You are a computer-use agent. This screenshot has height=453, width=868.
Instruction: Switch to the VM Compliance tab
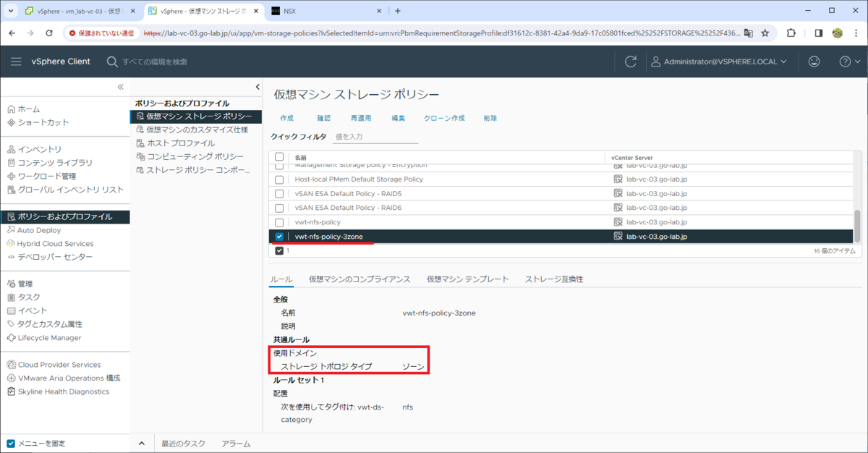pyautogui.click(x=359, y=279)
